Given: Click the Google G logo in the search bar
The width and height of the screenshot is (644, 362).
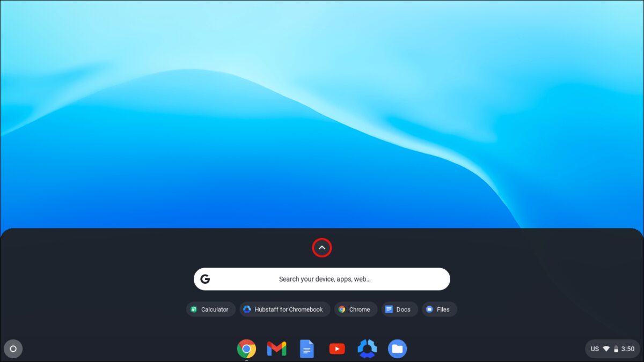Looking at the screenshot, I should 206,279.
